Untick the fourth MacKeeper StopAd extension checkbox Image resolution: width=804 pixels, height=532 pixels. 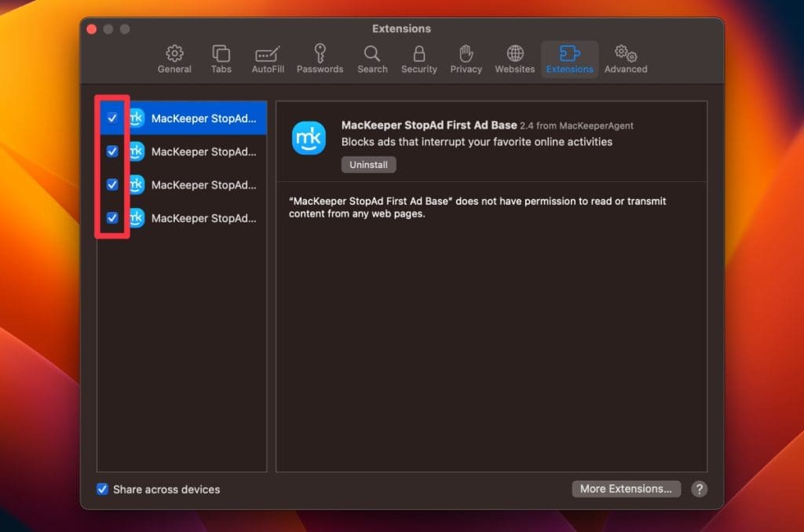point(112,217)
